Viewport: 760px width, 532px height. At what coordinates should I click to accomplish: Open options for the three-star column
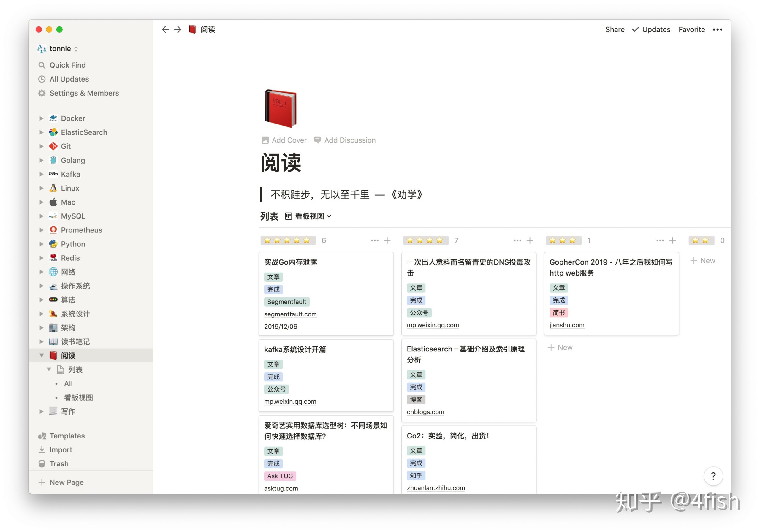point(660,240)
